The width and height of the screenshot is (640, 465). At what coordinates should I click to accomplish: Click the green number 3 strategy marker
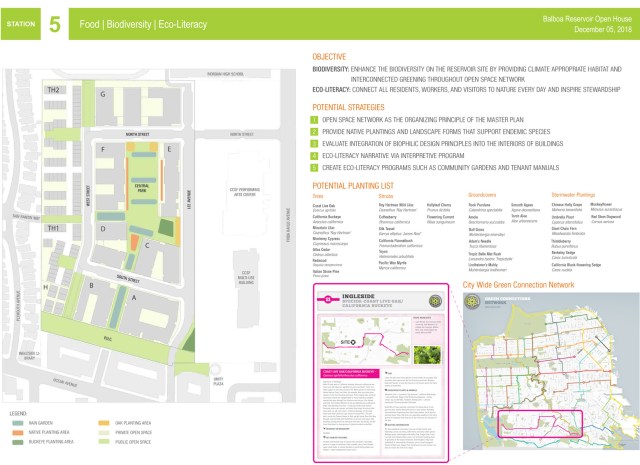[314, 144]
